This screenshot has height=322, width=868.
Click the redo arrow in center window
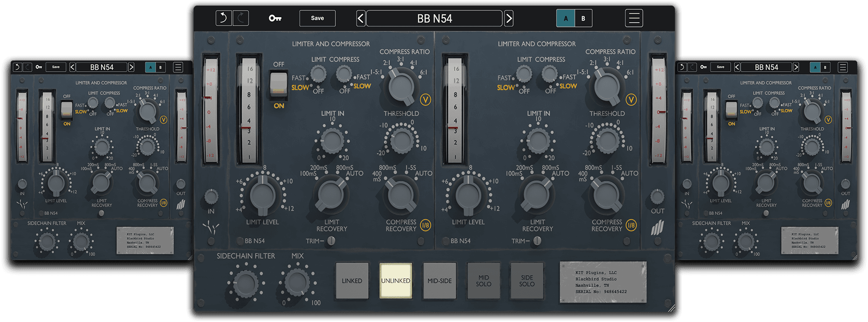point(240,18)
